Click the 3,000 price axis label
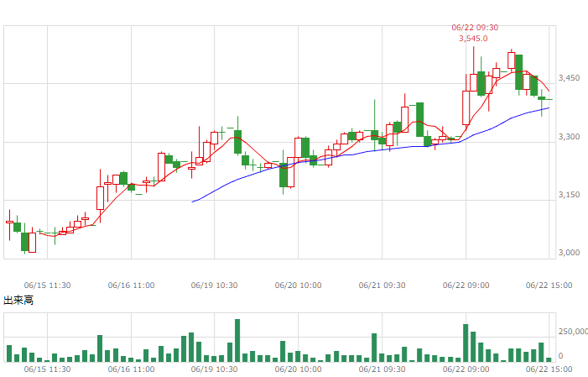This screenshot has width=588, height=377. [569, 253]
